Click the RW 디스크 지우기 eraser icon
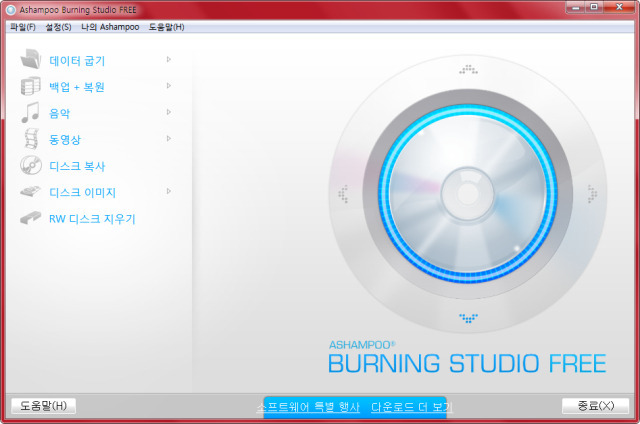 click(31, 218)
